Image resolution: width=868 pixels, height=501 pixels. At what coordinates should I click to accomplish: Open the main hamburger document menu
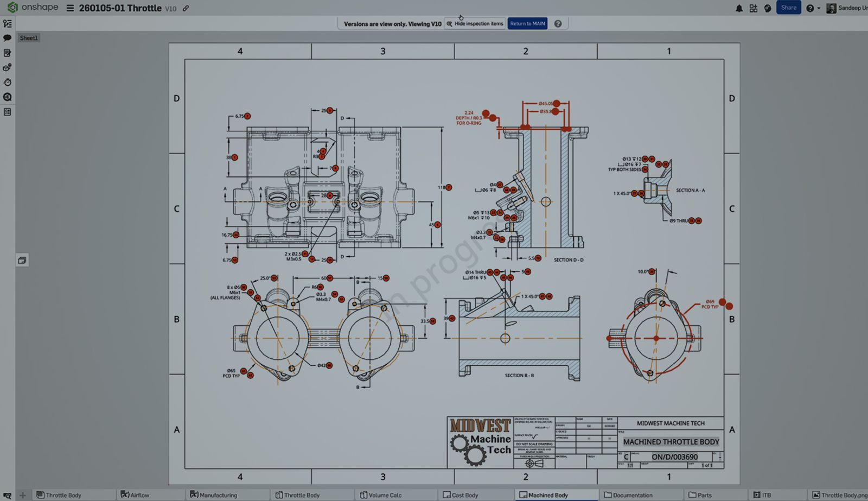coord(70,8)
